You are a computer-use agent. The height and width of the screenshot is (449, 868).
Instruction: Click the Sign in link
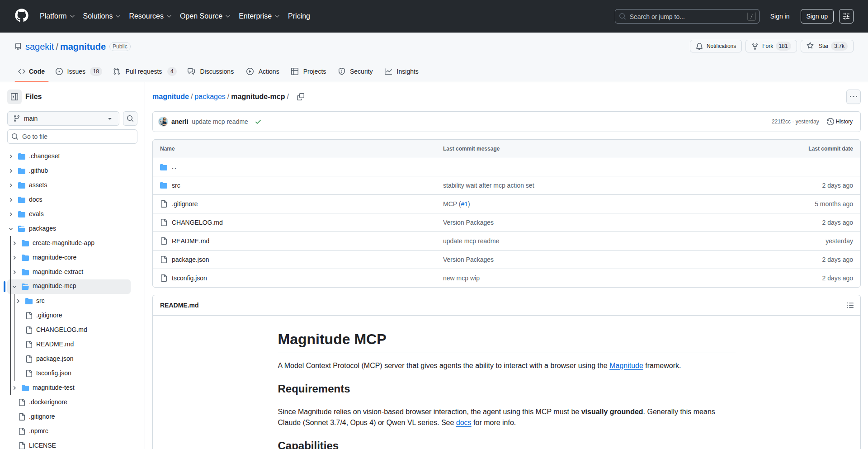pos(780,16)
